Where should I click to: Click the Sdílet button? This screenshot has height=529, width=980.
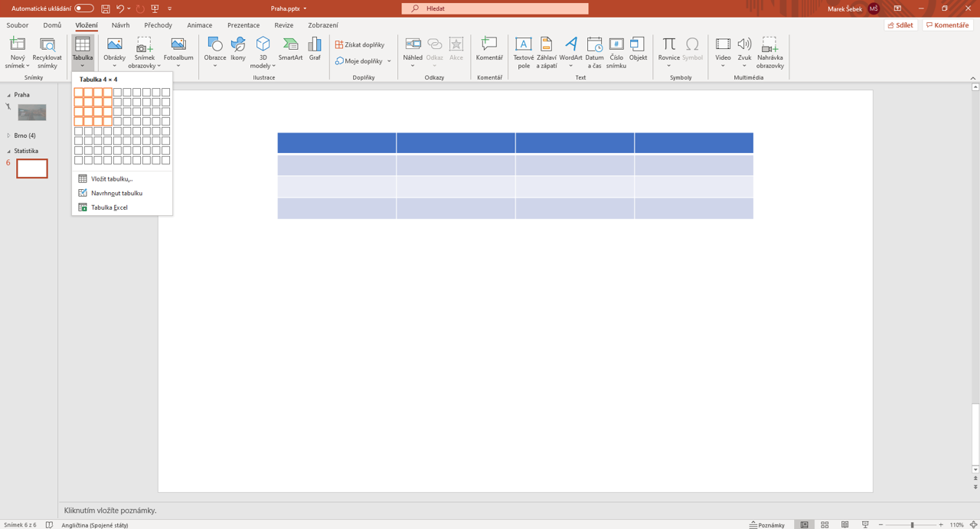(x=900, y=24)
